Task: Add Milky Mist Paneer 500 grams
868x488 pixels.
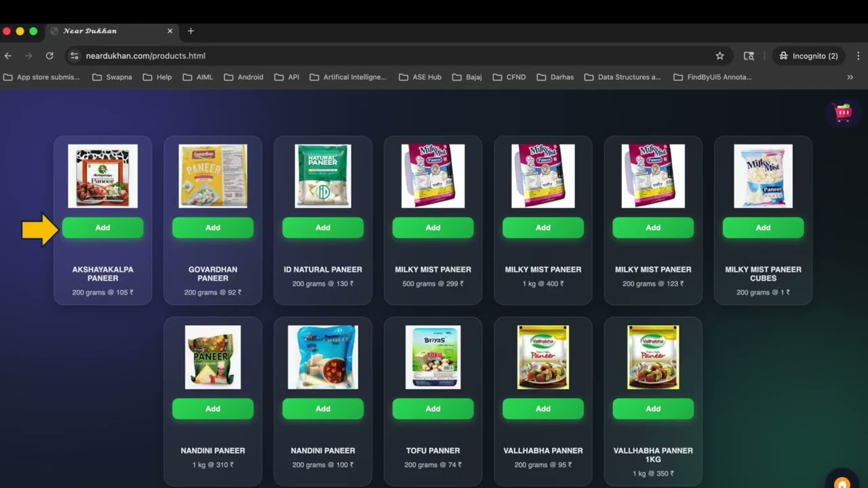Action: click(x=433, y=228)
